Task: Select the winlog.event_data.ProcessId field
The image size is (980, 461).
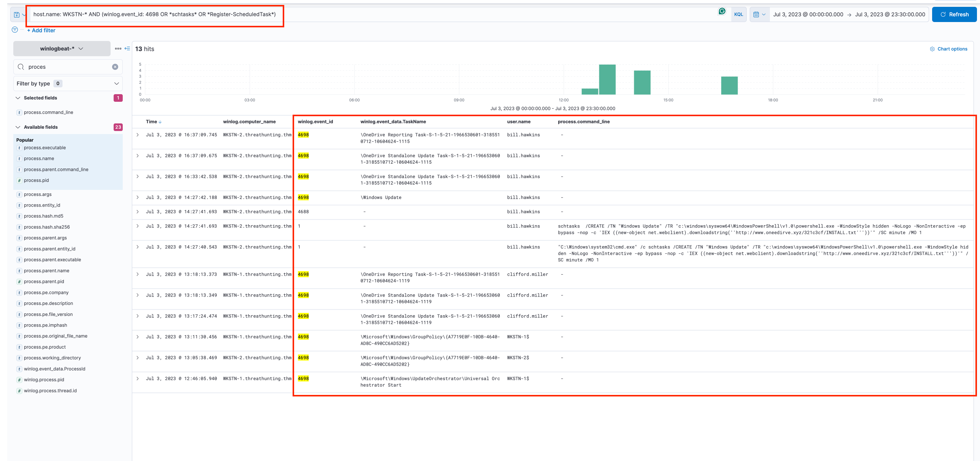Action: [54, 369]
